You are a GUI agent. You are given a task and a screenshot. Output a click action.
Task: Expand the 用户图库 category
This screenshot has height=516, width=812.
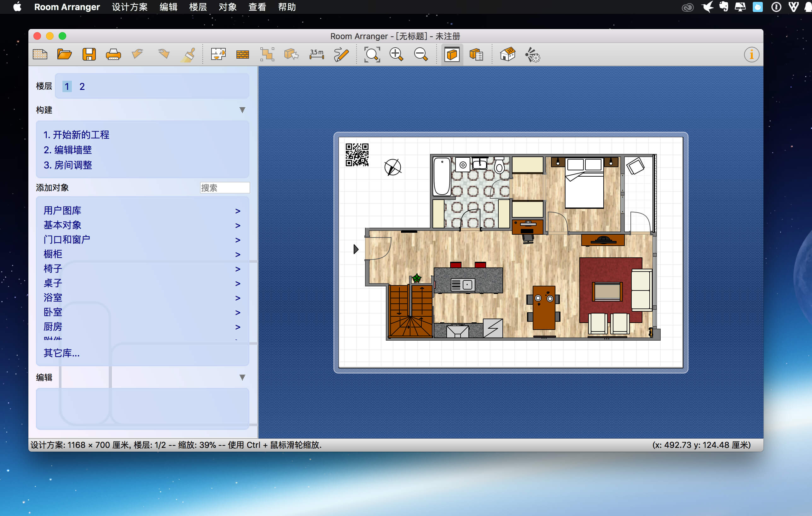[142, 211]
